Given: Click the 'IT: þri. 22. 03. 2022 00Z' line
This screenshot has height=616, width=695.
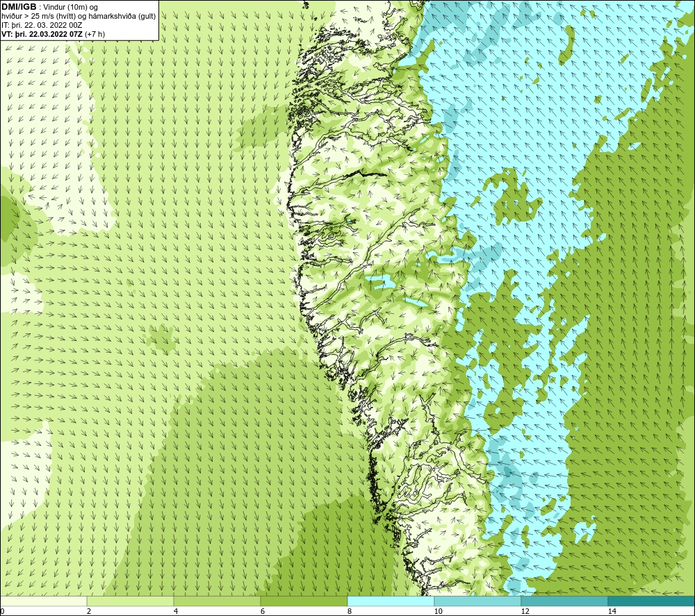Looking at the screenshot, I should [42, 25].
